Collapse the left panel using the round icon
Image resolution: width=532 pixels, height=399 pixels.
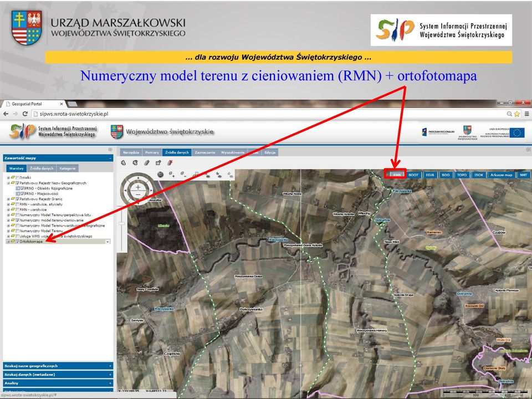coord(110,150)
